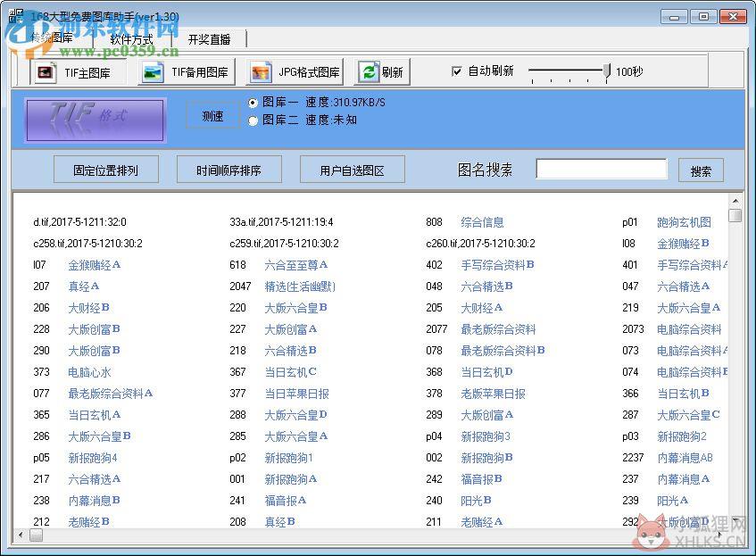Select the c258.tif,2017-5-1210:30:2 entry
Screen dimensions: 756x556
(x=88, y=244)
